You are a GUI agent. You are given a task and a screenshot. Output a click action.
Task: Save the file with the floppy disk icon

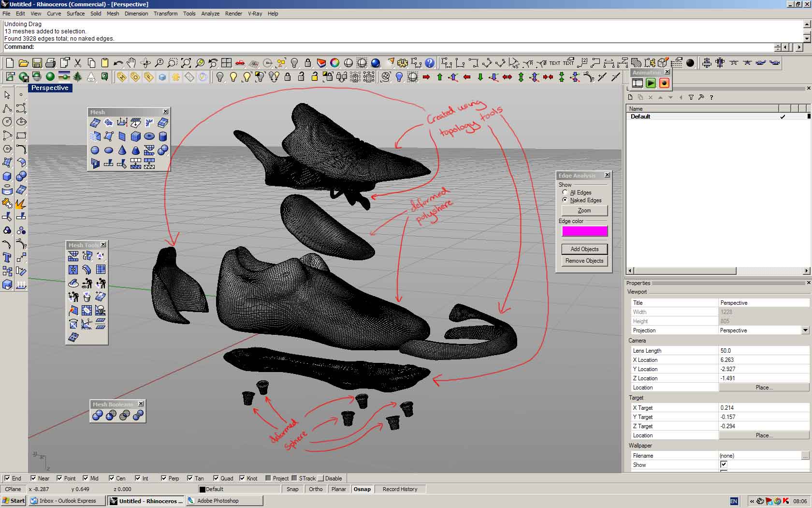tap(37, 63)
